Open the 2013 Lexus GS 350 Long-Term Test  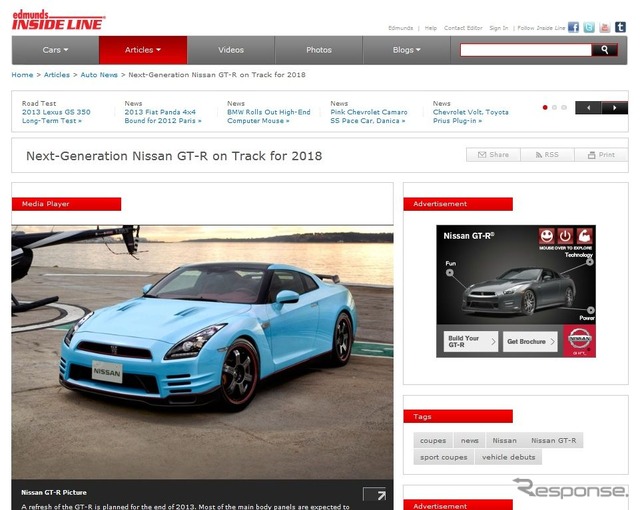(56, 116)
